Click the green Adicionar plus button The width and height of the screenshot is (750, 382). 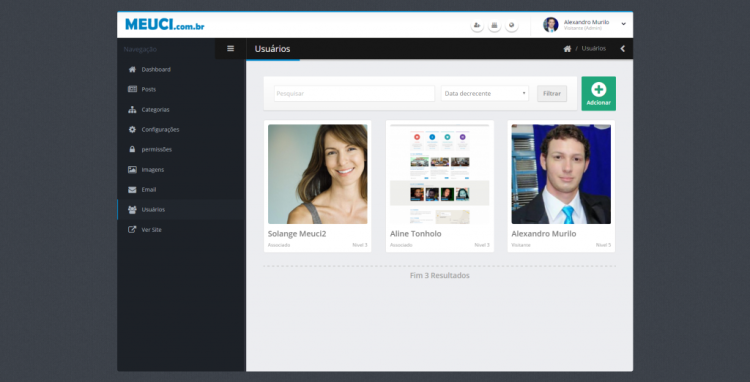[x=598, y=94]
